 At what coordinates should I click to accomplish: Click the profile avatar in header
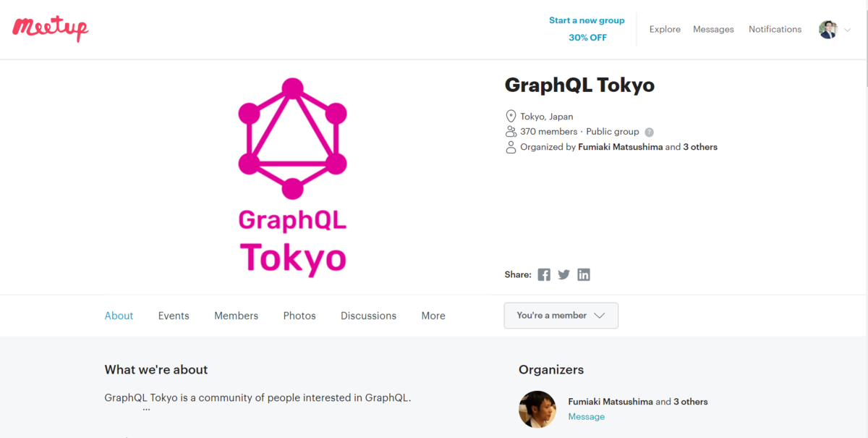827,29
